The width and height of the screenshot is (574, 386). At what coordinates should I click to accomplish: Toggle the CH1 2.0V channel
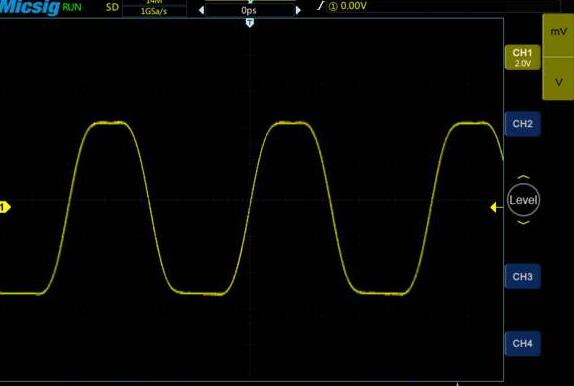(x=522, y=57)
